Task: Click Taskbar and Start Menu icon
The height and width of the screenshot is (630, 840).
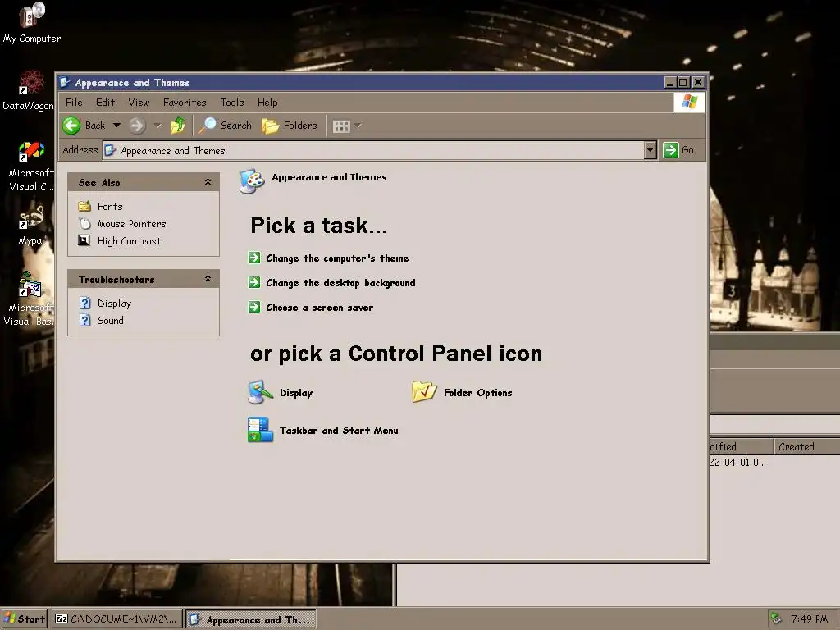Action: coord(260,430)
